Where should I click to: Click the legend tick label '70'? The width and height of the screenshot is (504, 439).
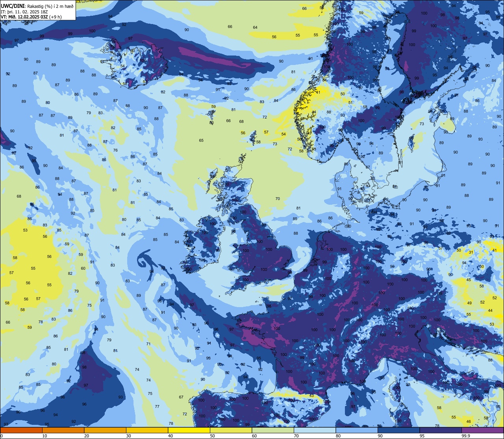tap(296, 436)
